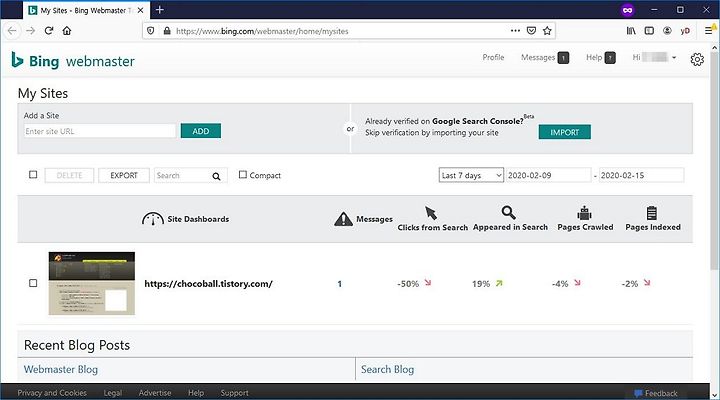
Task: Open the settings gear icon
Action: point(697,59)
